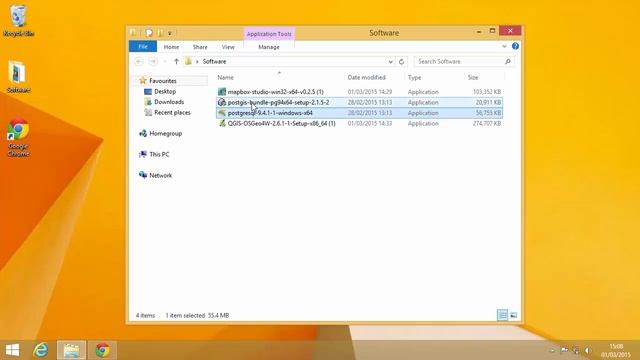Image resolution: width=640 pixels, height=360 pixels.
Task: Select This PC in navigation pane
Action: pyautogui.click(x=159, y=154)
